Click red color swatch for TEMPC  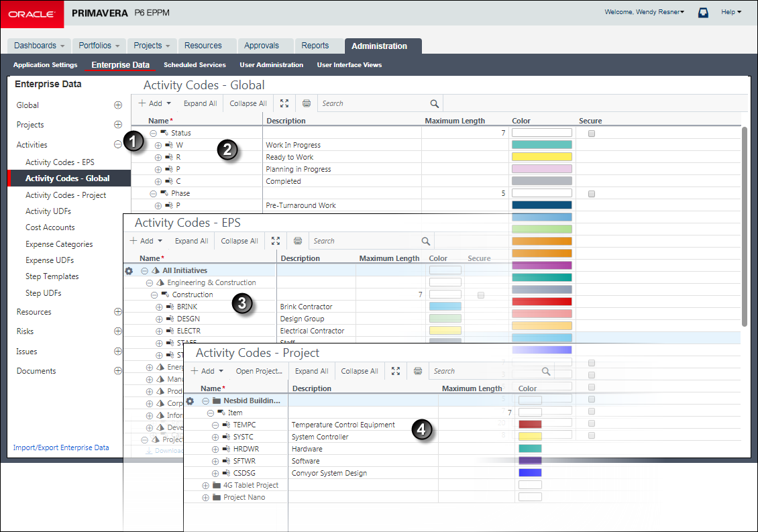pyautogui.click(x=531, y=424)
